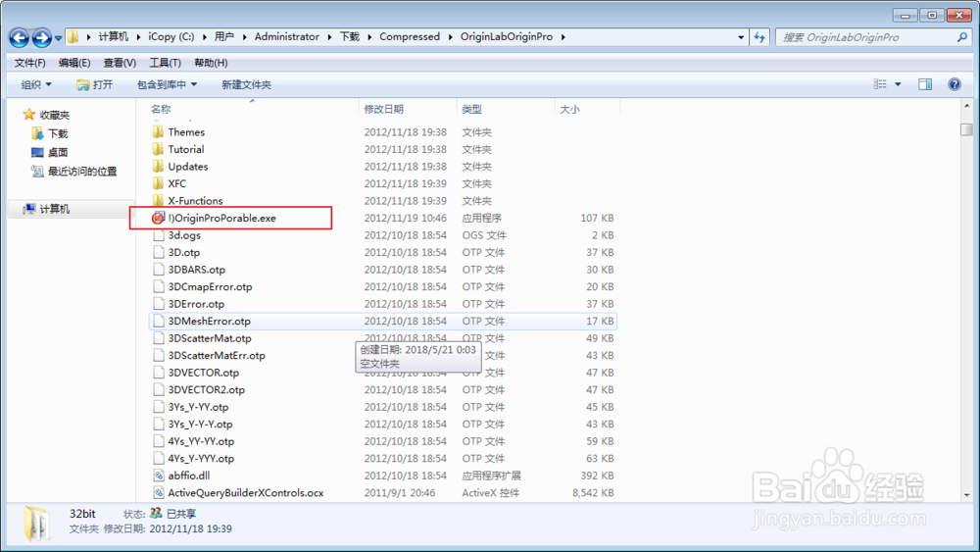The width and height of the screenshot is (980, 552).
Task: Select the Updates folder icon
Action: pyautogui.click(x=158, y=167)
